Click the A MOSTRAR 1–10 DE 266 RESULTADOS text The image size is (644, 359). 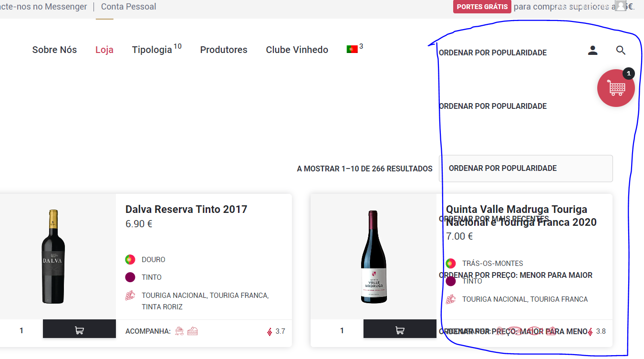point(365,169)
